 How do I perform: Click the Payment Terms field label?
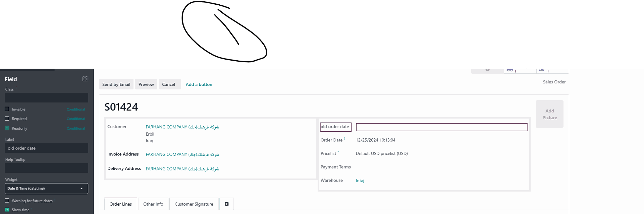coord(336,167)
